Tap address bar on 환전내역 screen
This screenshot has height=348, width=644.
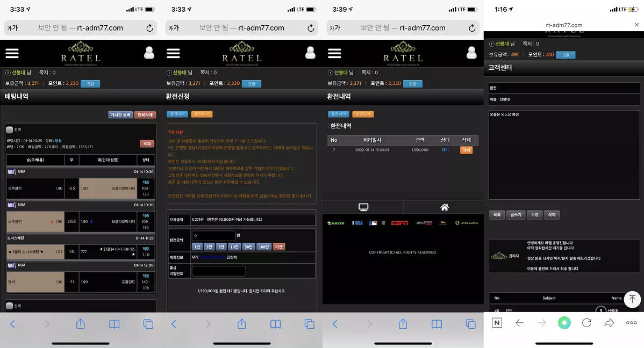pyautogui.click(x=403, y=28)
